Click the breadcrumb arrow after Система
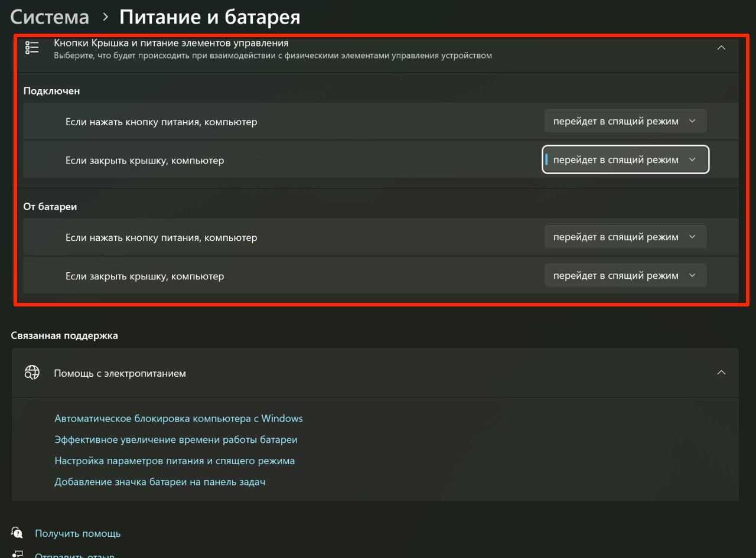 click(105, 17)
